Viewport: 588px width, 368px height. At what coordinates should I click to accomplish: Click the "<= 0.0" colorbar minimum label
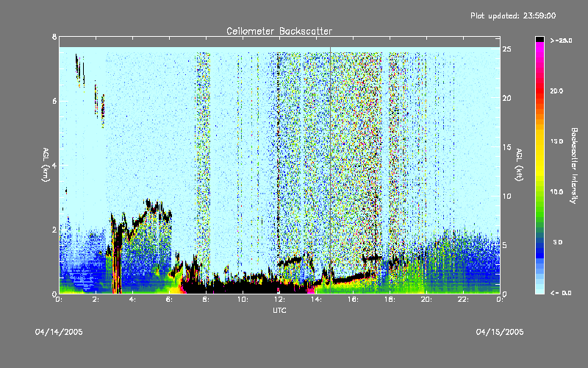click(x=561, y=293)
